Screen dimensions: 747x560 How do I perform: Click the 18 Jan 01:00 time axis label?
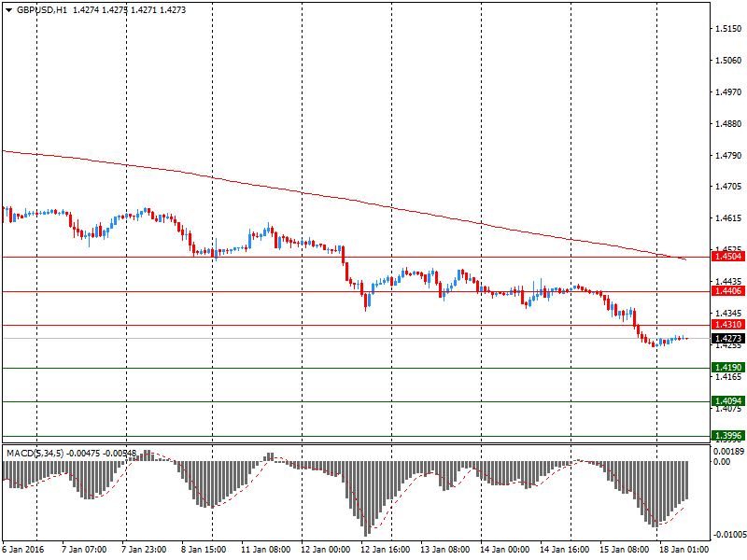(x=684, y=550)
